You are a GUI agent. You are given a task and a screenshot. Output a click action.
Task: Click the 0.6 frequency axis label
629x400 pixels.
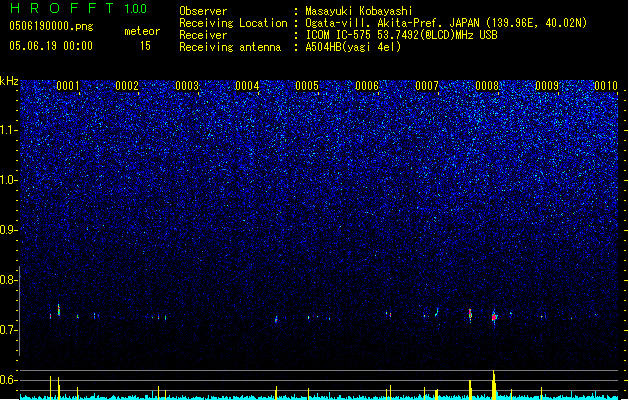(x=8, y=380)
